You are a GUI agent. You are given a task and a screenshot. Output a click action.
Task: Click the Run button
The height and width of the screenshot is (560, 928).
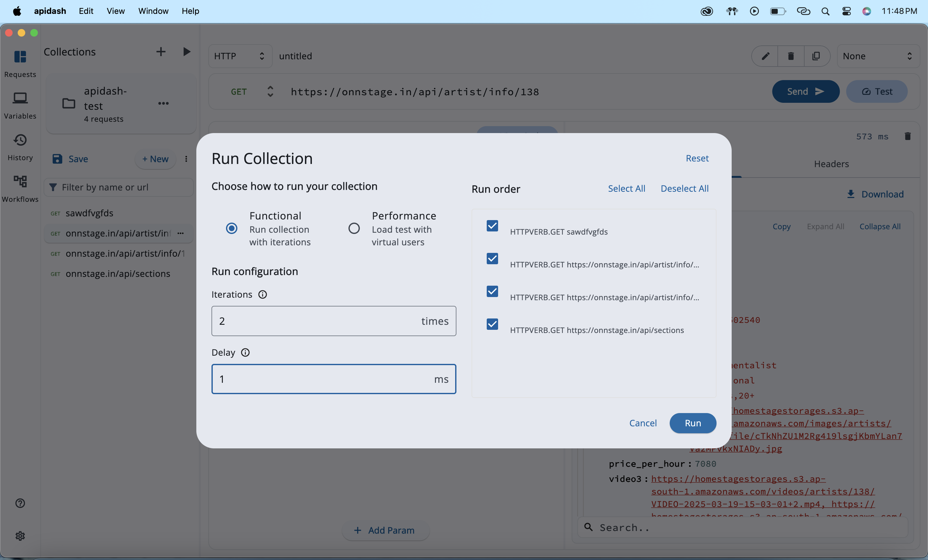[693, 423]
